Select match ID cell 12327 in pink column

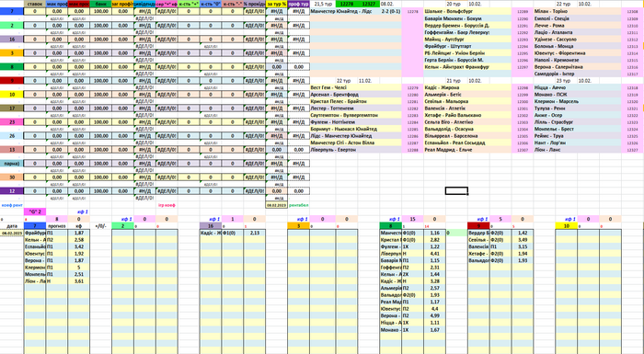632,150
